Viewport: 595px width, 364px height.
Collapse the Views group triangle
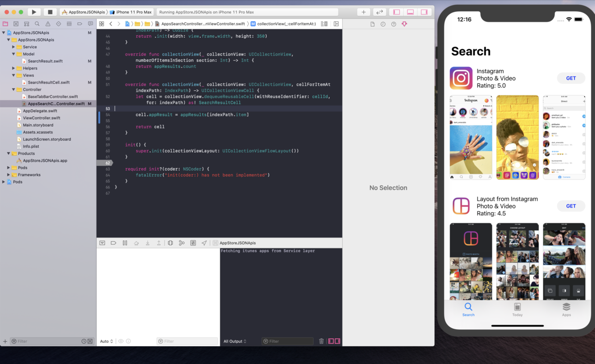tap(13, 75)
